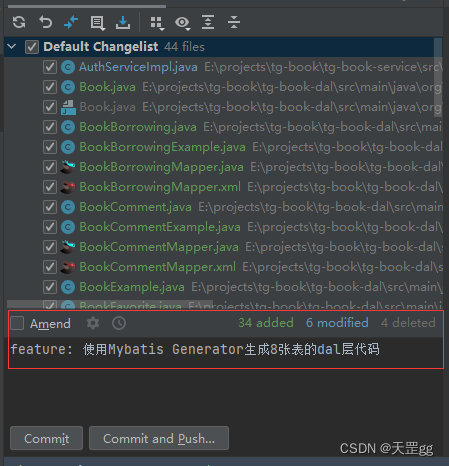This screenshot has width=449, height=466.
Task: Open commit message history clock icon
Action: (119, 323)
